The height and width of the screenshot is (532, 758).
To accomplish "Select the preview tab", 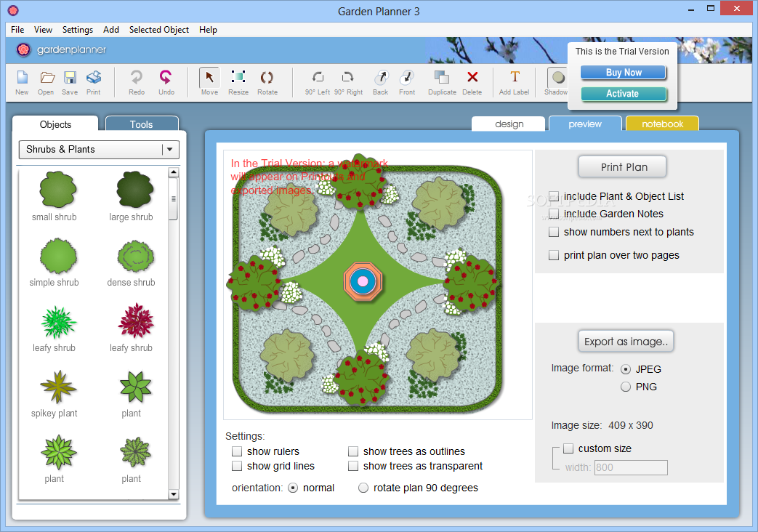I will 585,124.
